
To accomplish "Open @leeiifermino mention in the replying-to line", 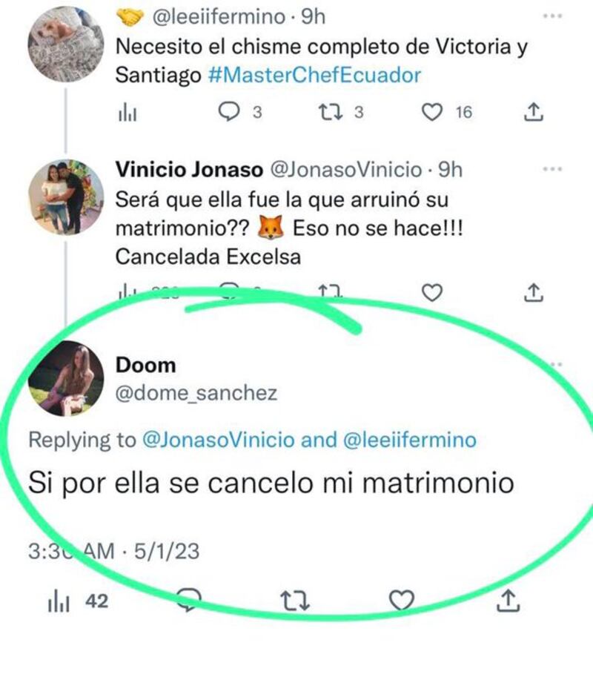I will pyautogui.click(x=410, y=440).
